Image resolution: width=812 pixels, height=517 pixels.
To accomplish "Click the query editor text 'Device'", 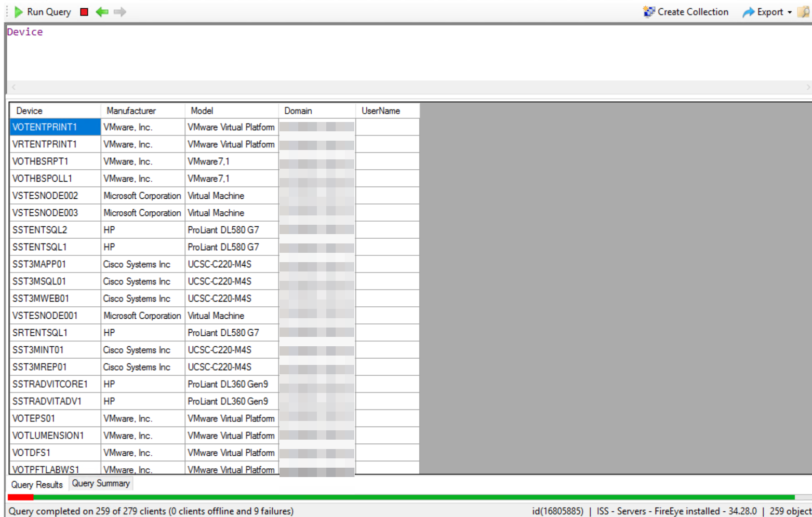I will 25,32.
